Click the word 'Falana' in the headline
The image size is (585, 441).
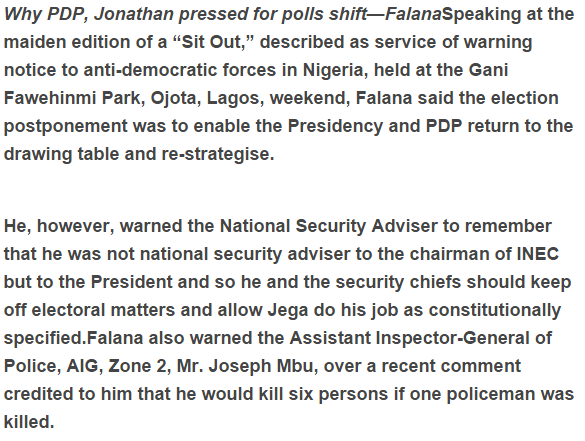413,15
